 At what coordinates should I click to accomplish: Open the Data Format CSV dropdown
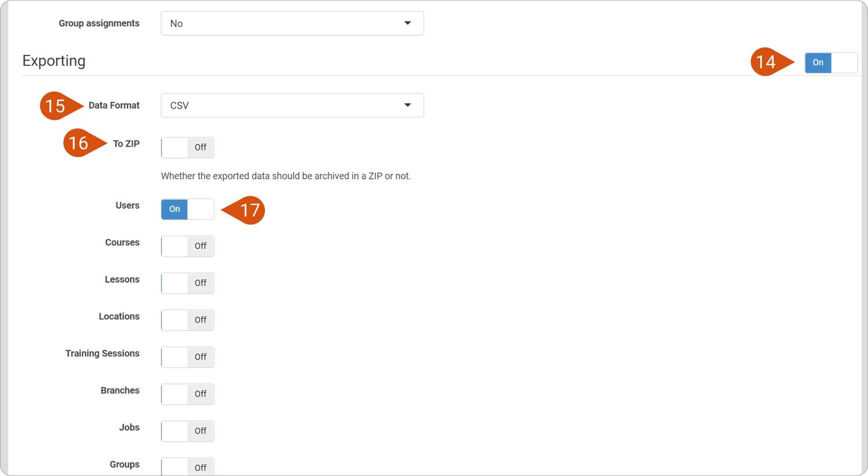pos(292,106)
